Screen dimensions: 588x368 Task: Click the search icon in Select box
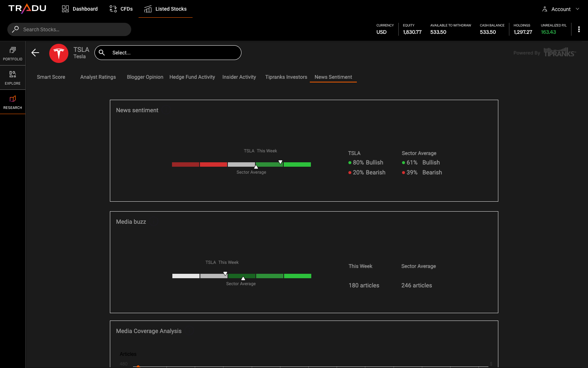(102, 53)
